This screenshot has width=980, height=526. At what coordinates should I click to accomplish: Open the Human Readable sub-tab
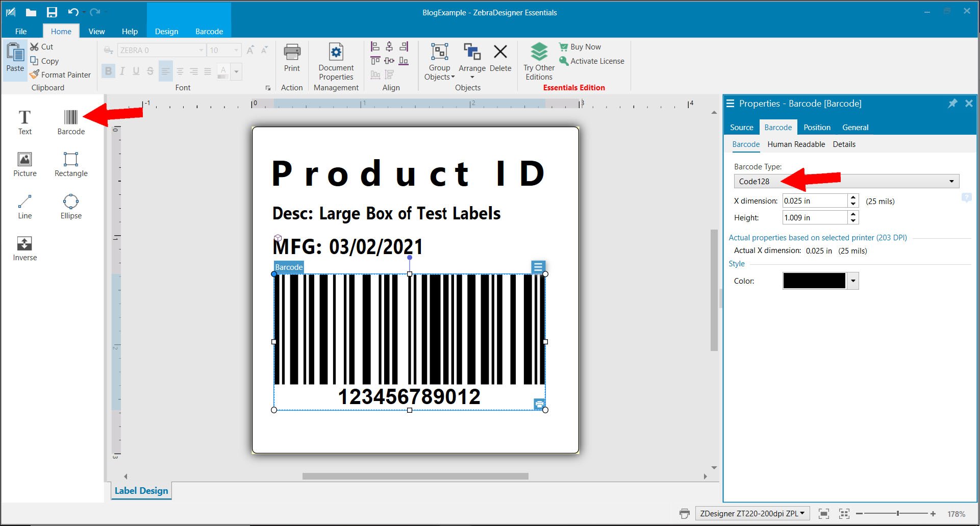point(796,144)
